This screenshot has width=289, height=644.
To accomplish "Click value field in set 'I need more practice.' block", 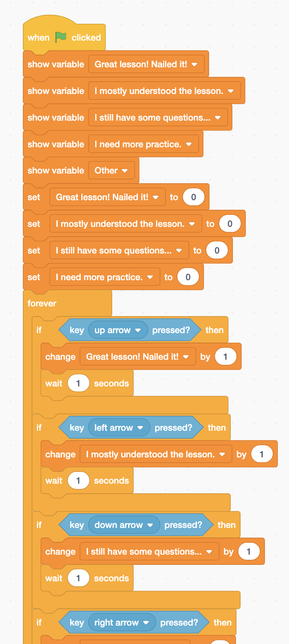I will [188, 277].
